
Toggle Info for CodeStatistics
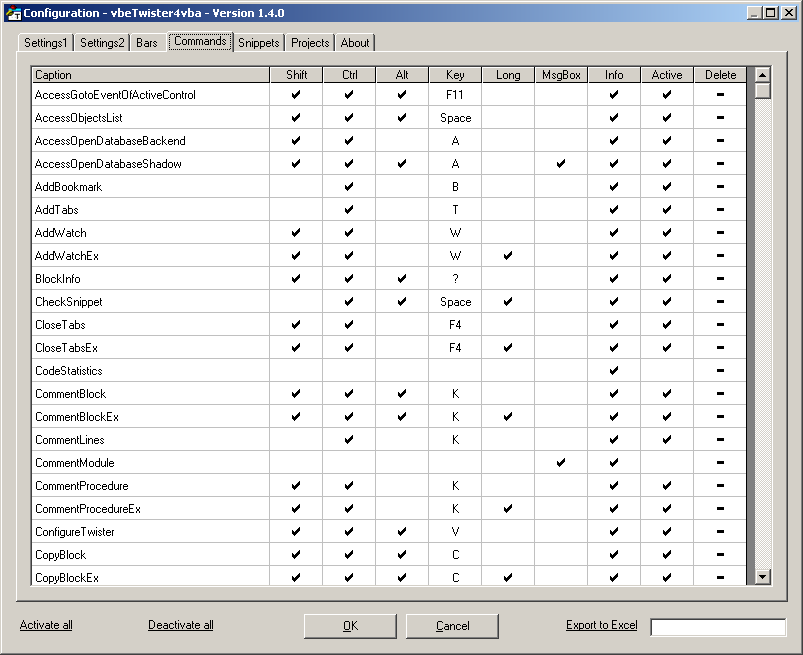tap(614, 370)
